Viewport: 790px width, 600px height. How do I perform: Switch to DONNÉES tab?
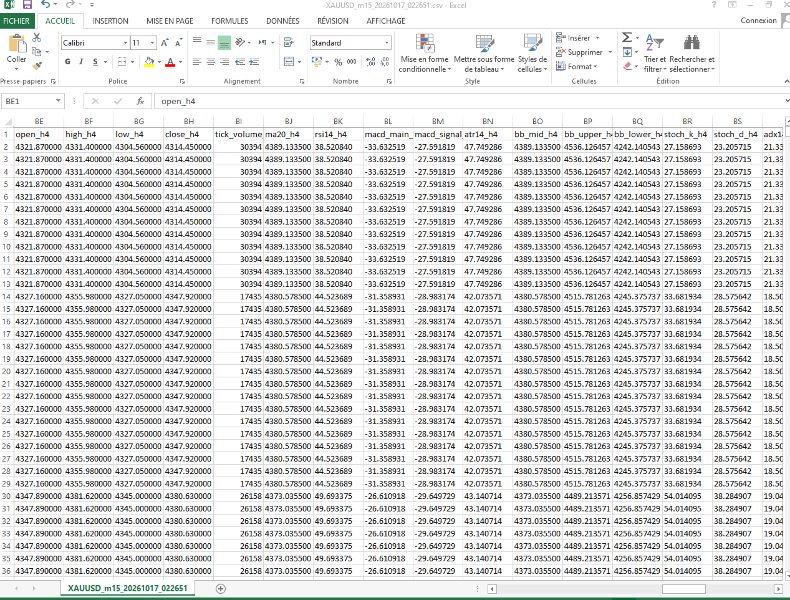283,21
